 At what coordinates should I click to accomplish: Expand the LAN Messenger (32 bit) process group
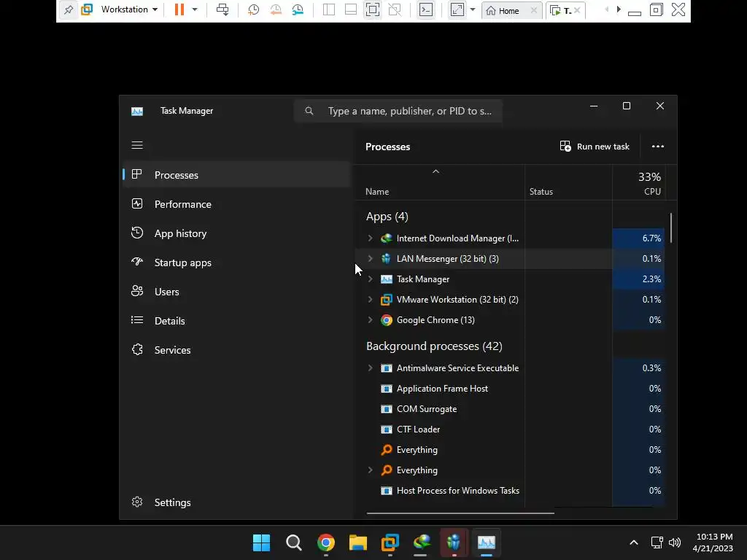[x=370, y=259]
